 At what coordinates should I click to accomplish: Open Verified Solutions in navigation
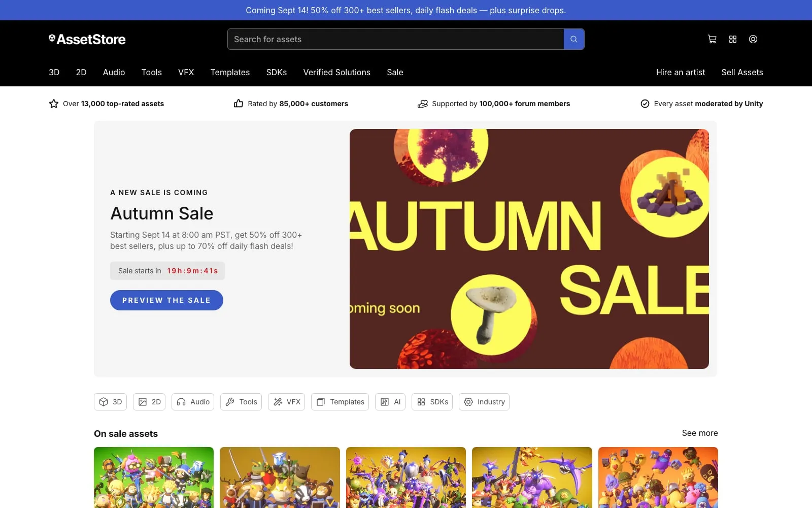(x=337, y=72)
